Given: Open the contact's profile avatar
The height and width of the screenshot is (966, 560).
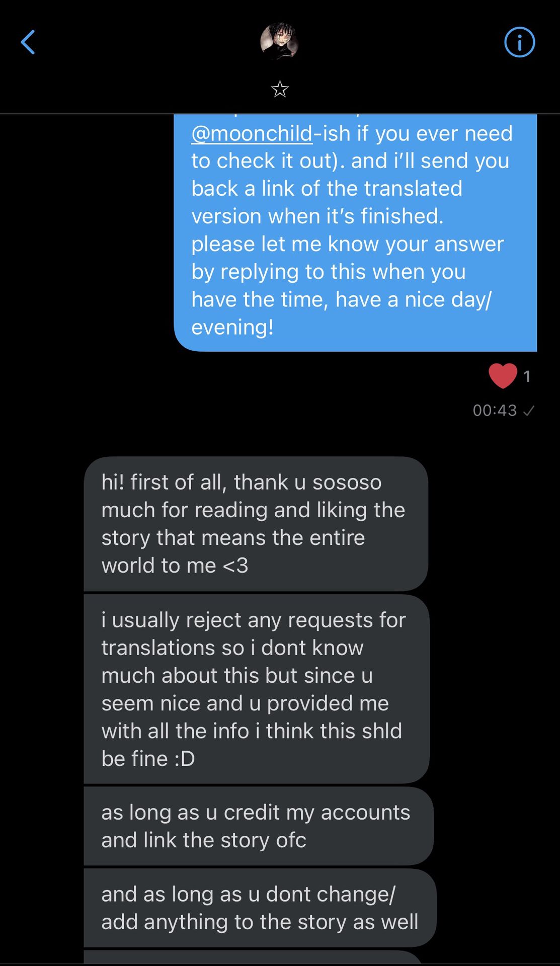Looking at the screenshot, I should [x=279, y=42].
